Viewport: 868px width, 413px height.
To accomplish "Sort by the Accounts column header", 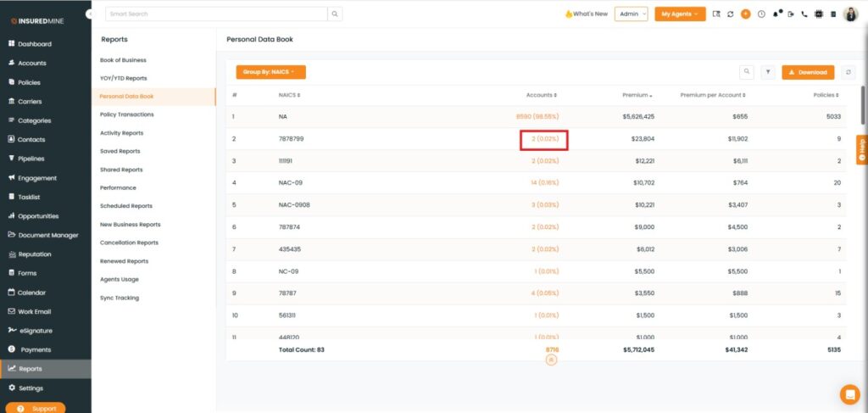I will coord(541,95).
